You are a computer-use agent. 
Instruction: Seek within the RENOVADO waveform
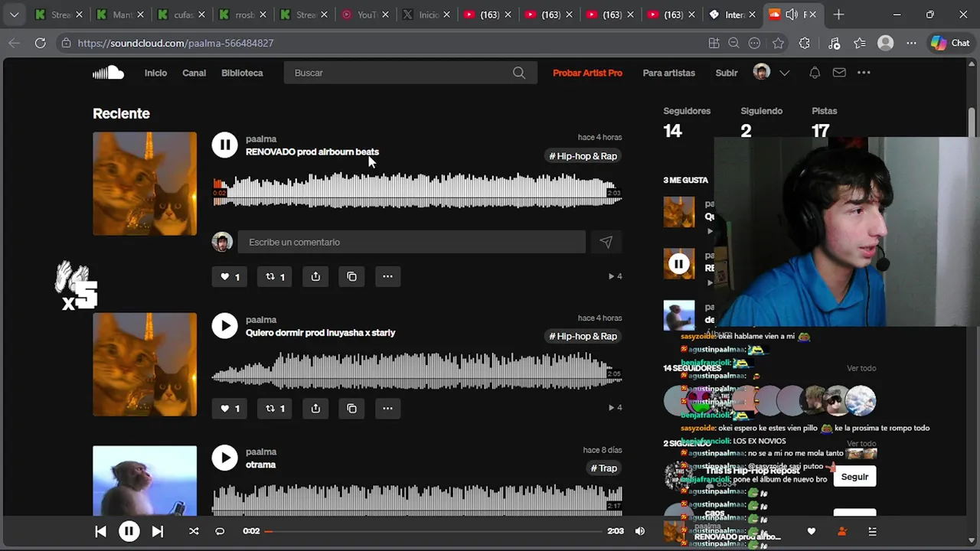[x=417, y=191]
